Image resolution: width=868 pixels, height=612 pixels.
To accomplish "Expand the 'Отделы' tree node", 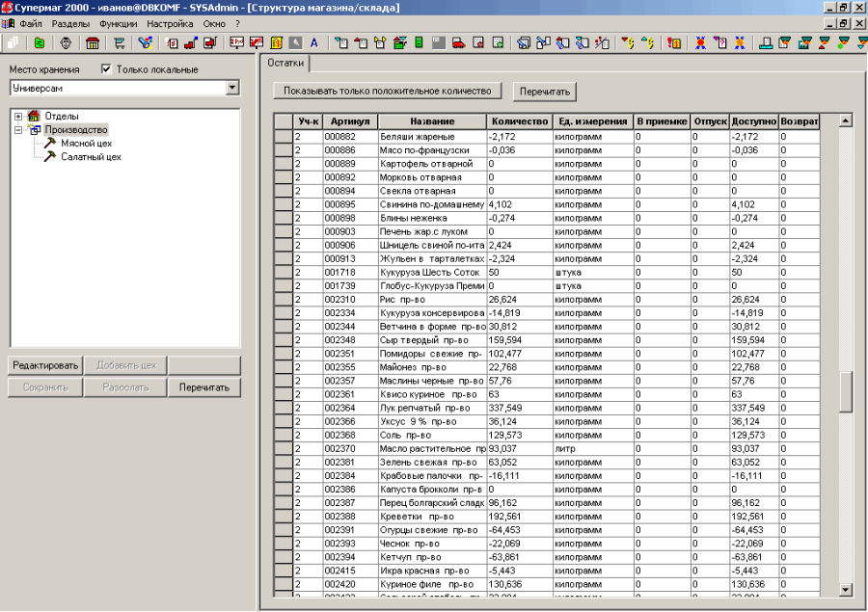I will point(18,117).
